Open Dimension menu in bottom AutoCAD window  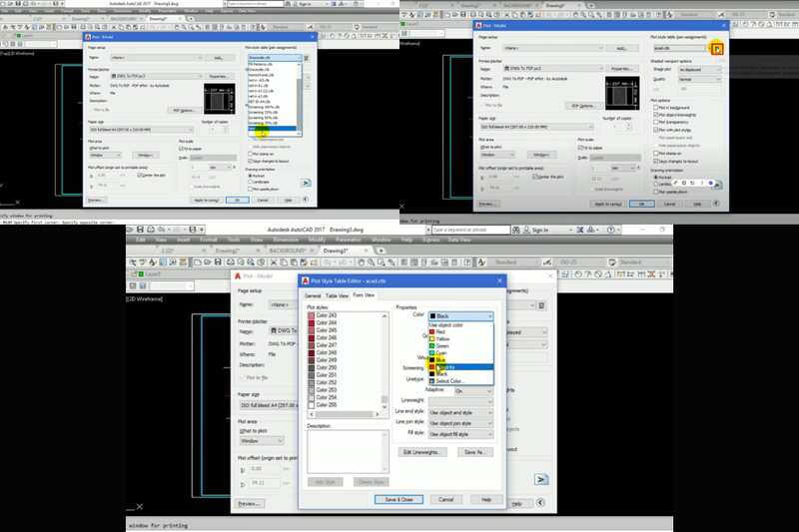click(286, 240)
